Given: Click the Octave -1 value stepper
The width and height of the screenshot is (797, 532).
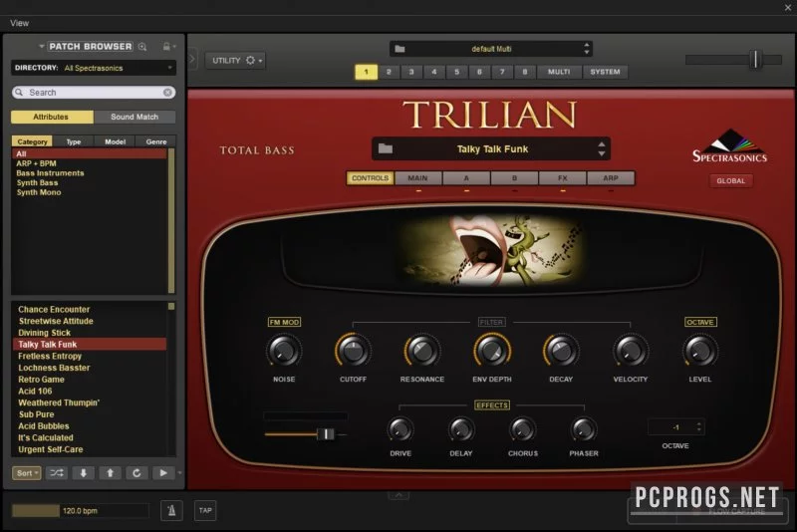Looking at the screenshot, I should [699, 427].
